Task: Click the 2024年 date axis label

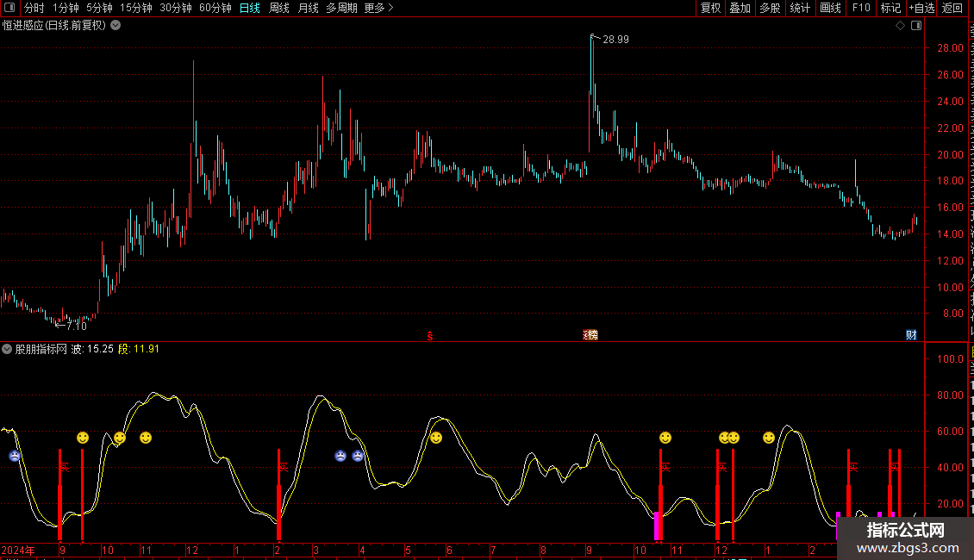Action: [x=18, y=550]
